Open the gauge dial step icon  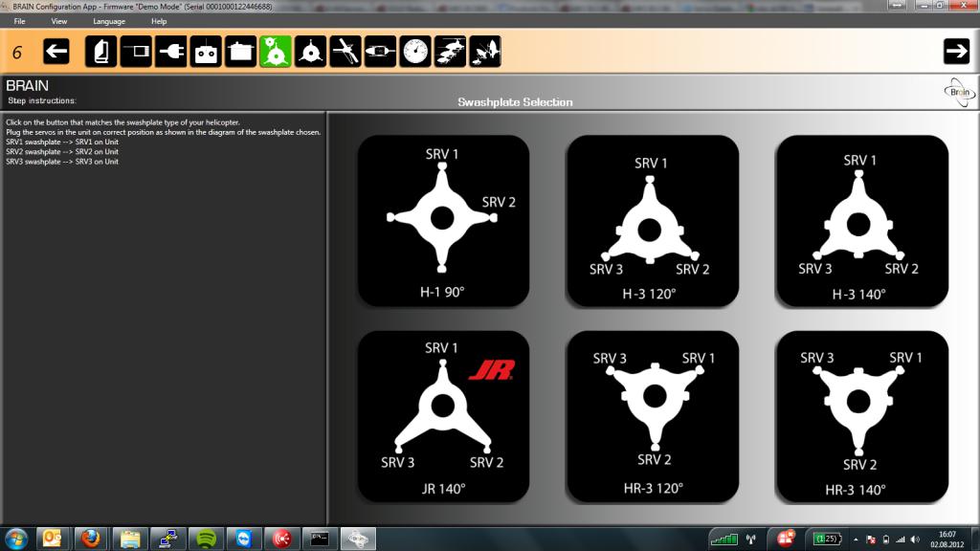click(415, 52)
